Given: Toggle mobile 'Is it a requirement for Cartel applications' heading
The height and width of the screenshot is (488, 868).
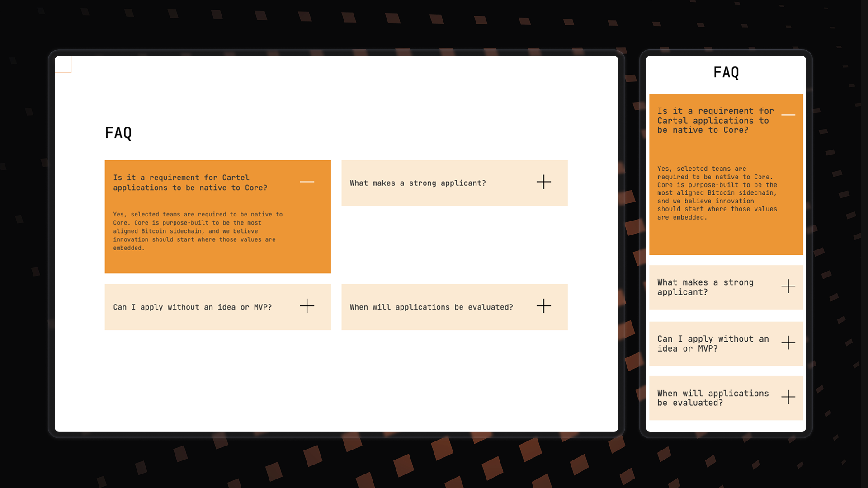Looking at the screenshot, I should (715, 121).
